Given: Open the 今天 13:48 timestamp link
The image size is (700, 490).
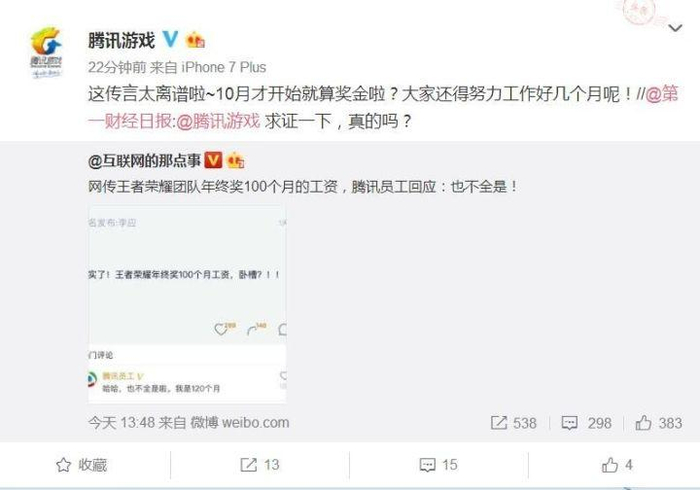Looking at the screenshot, I should pyautogui.click(x=121, y=423).
